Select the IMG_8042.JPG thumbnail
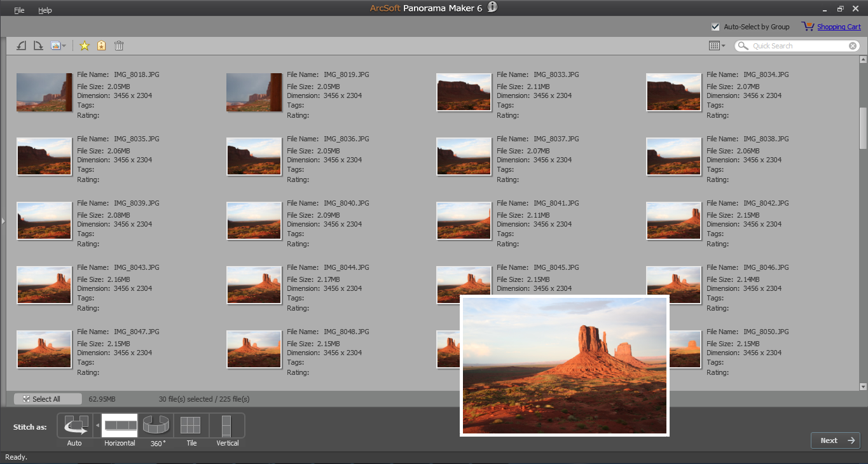The width and height of the screenshot is (868, 464). 674,221
